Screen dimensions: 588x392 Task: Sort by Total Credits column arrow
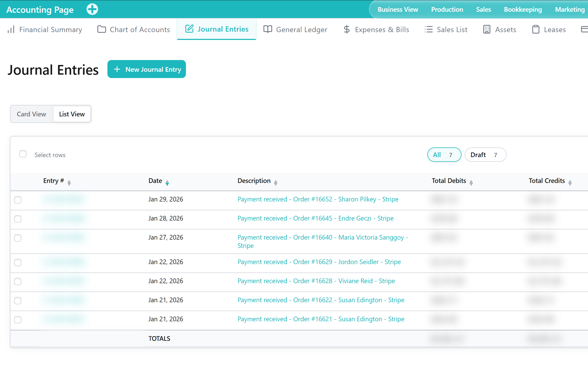570,183
